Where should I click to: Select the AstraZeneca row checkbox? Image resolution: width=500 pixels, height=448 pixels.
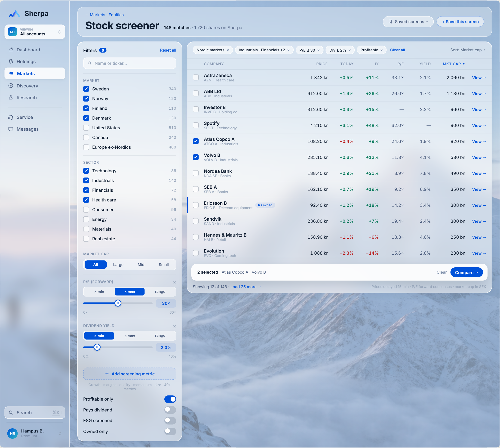(196, 77)
